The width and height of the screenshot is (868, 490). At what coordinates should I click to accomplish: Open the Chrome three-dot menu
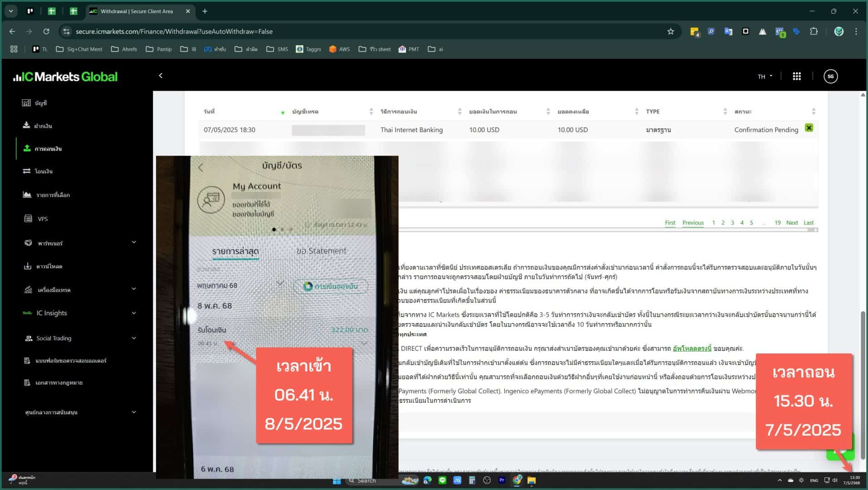click(856, 31)
